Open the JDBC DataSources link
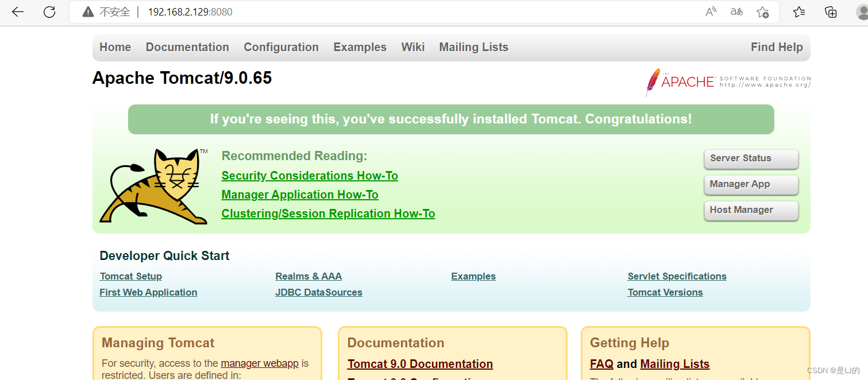The image size is (868, 380). coord(319,292)
